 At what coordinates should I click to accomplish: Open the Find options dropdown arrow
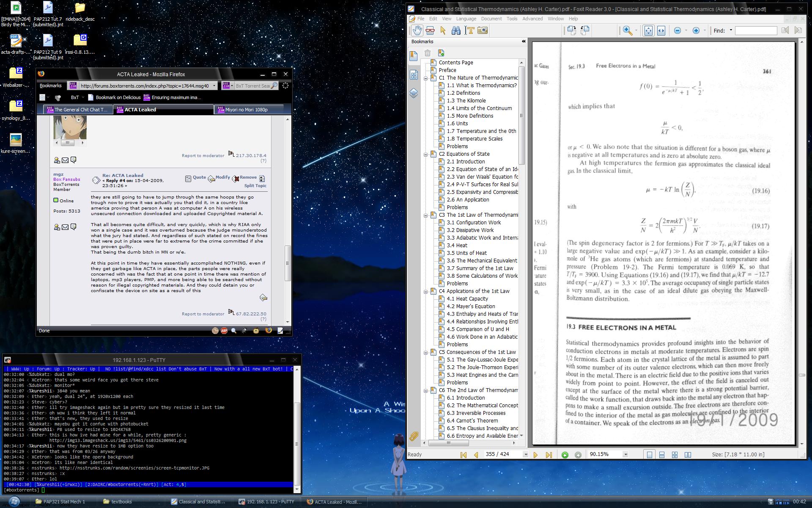(x=731, y=30)
